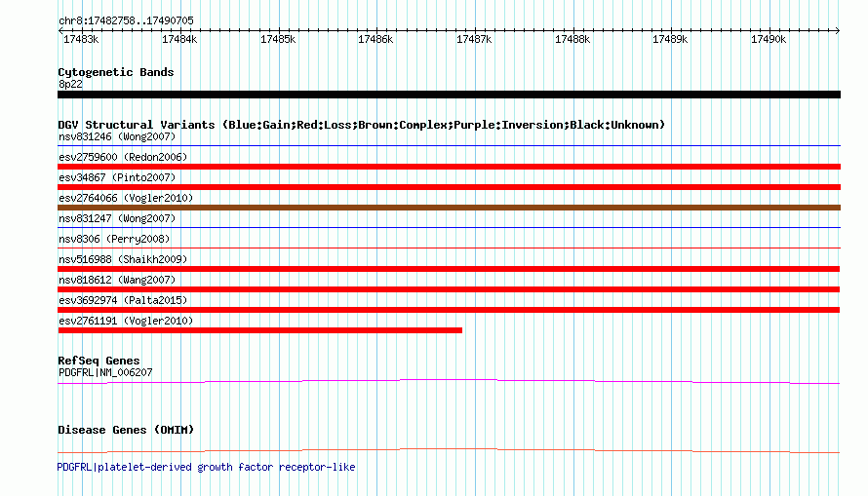
Task: Click the 17485k ruler tick label
Action: (x=278, y=39)
